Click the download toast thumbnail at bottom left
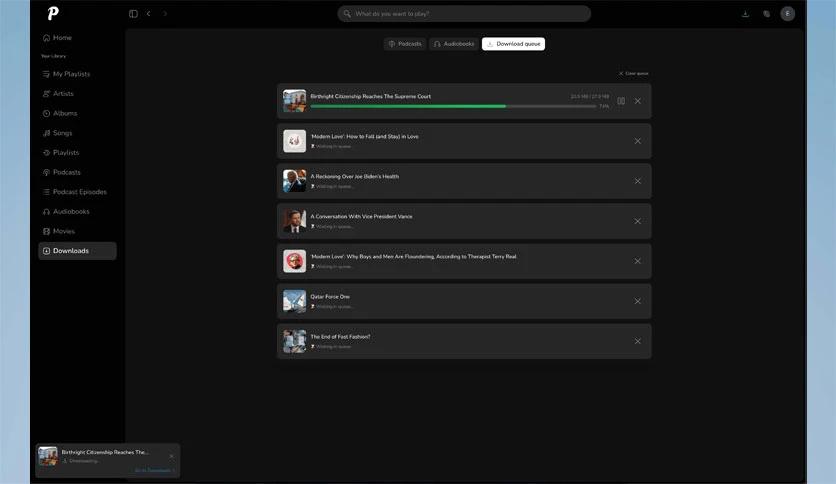 pyautogui.click(x=48, y=456)
